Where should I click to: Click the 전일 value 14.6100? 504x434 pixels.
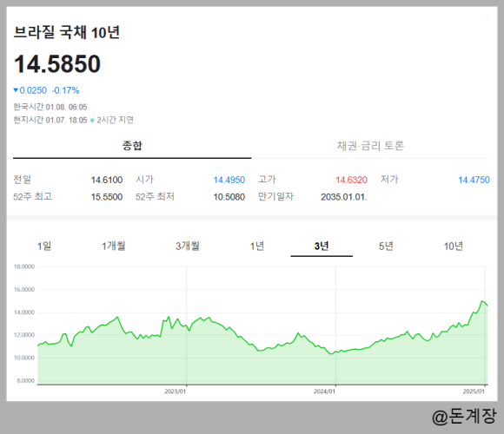point(107,180)
